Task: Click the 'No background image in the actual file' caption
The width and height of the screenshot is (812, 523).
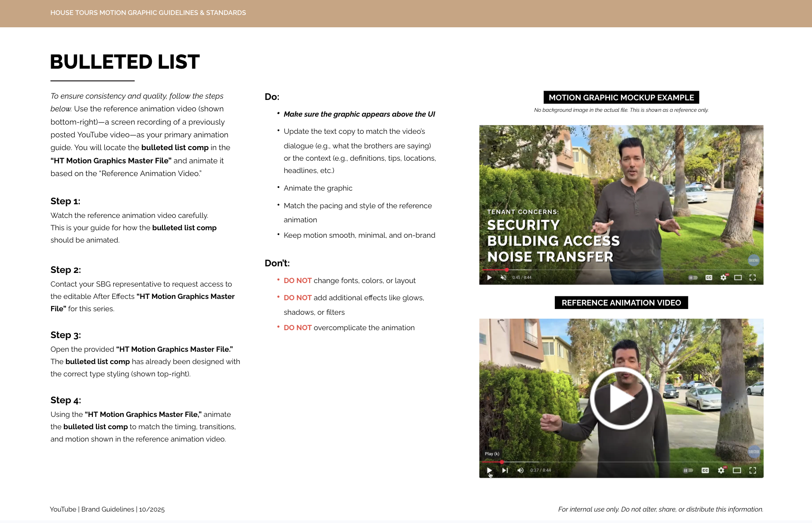Action: (621, 110)
